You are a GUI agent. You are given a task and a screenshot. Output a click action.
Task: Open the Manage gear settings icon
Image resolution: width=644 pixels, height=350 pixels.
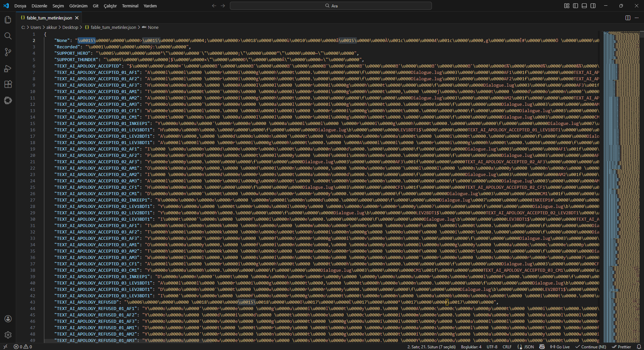pyautogui.click(x=8, y=335)
